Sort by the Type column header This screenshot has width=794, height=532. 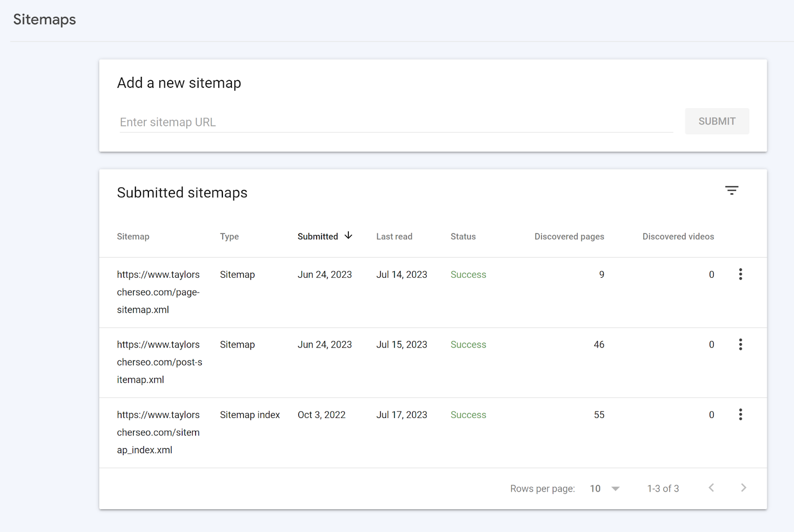click(229, 236)
